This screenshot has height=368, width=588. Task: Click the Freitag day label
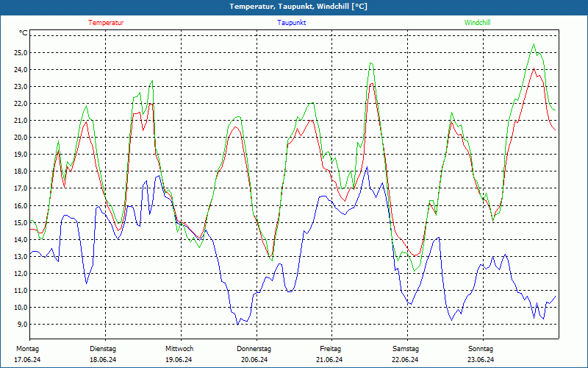(x=330, y=349)
